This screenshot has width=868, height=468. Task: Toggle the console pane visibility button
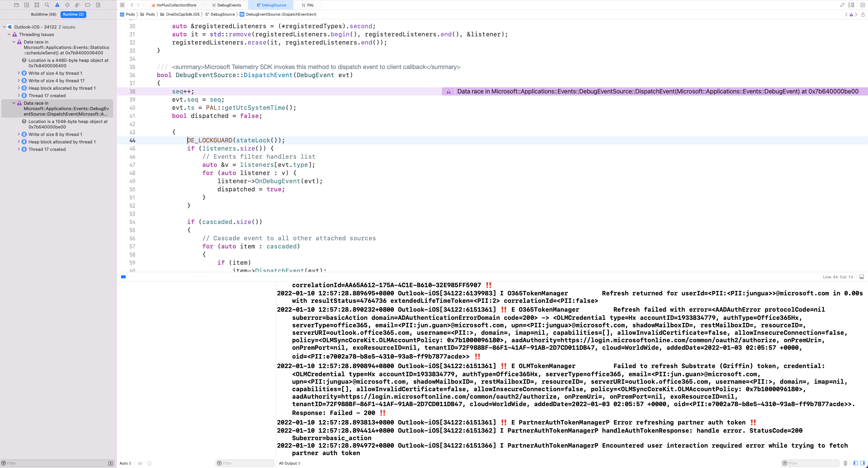[863, 463]
